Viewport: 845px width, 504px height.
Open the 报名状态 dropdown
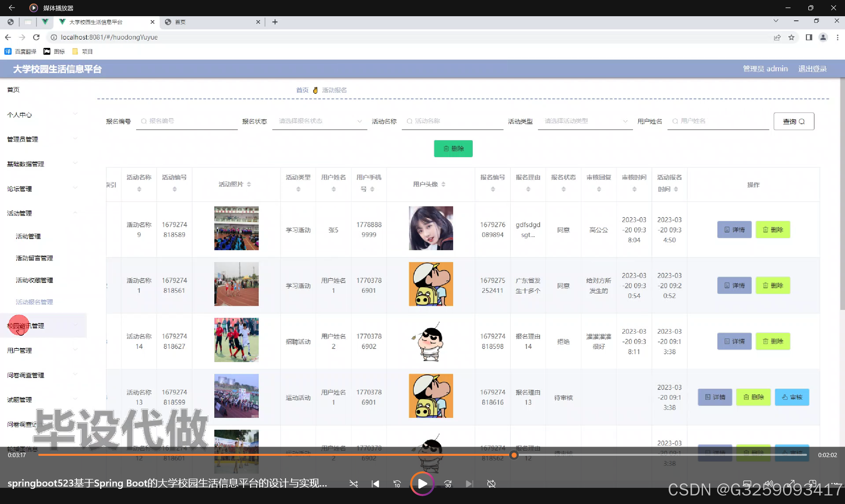tap(319, 121)
